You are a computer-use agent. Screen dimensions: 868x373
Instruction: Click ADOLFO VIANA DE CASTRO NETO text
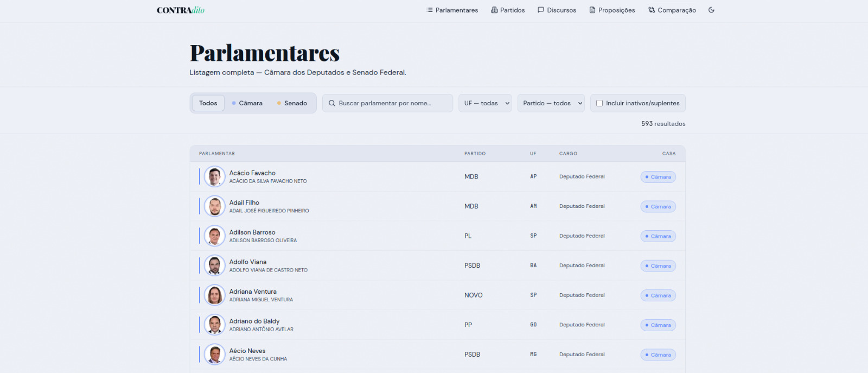[269, 270]
